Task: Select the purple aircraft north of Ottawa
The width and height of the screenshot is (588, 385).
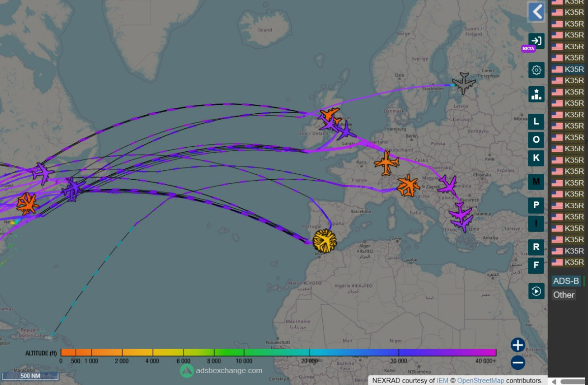Action: tap(42, 174)
